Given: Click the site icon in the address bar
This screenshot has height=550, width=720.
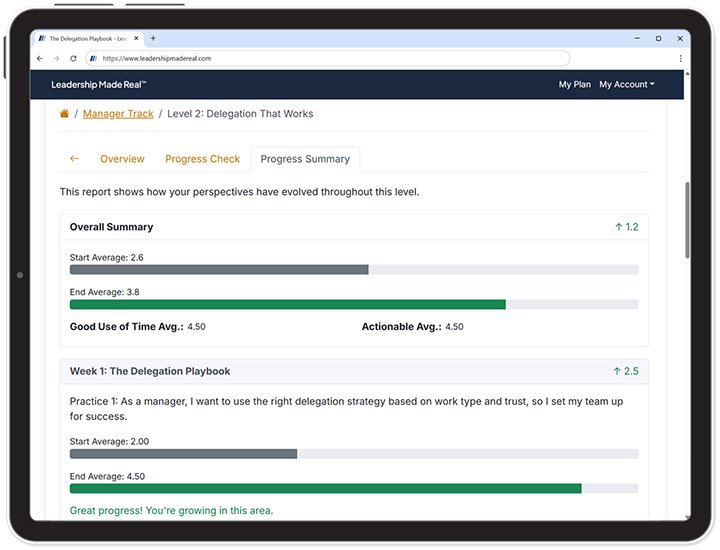Looking at the screenshot, I should coord(93,58).
